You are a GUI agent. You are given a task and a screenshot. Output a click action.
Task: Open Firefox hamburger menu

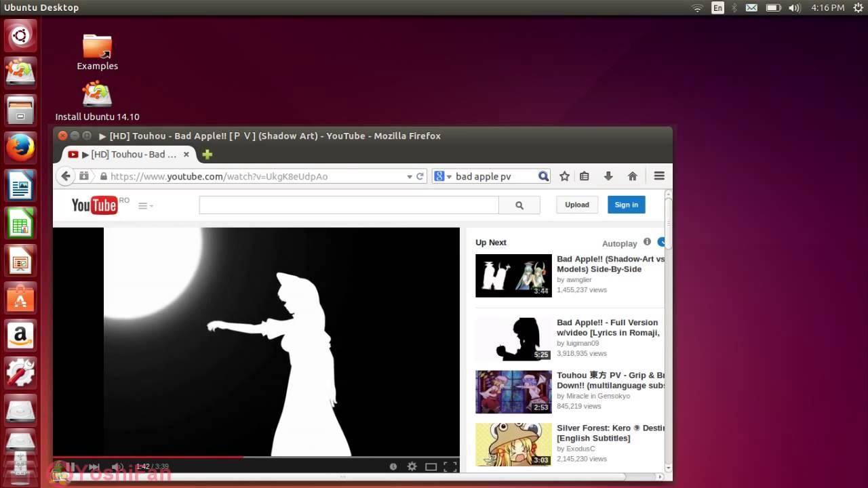[x=659, y=176]
